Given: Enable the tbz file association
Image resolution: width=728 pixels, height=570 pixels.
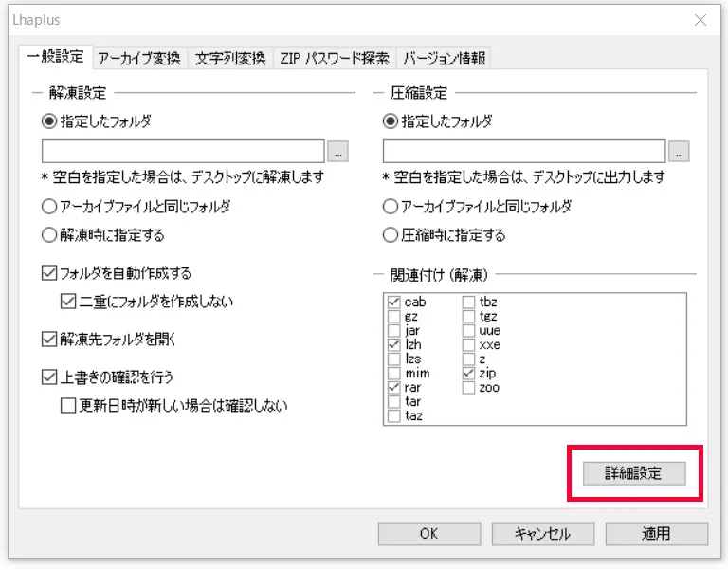Looking at the screenshot, I should click(x=468, y=303).
